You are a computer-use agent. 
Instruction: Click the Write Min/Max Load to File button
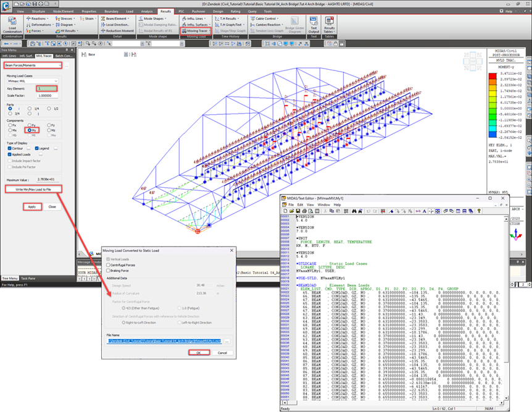[x=33, y=189]
